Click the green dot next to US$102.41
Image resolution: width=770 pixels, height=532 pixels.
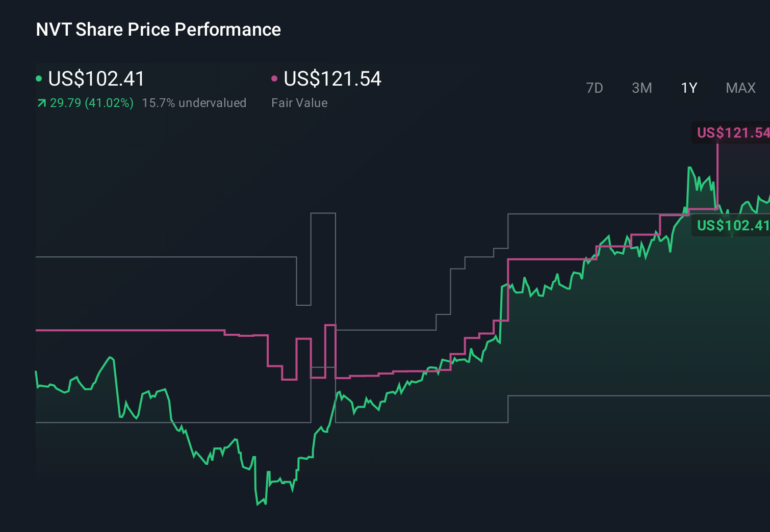click(x=39, y=78)
